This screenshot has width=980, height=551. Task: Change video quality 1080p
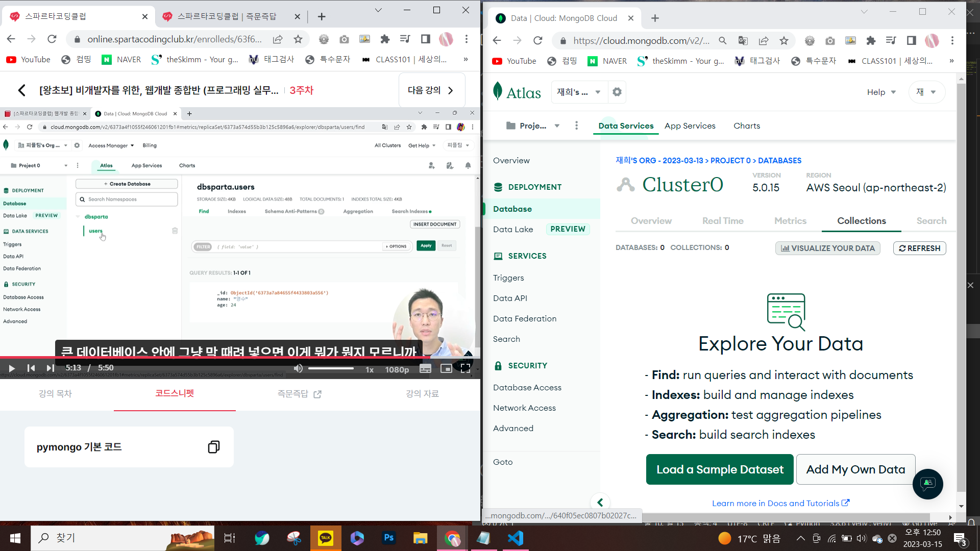[x=397, y=369]
